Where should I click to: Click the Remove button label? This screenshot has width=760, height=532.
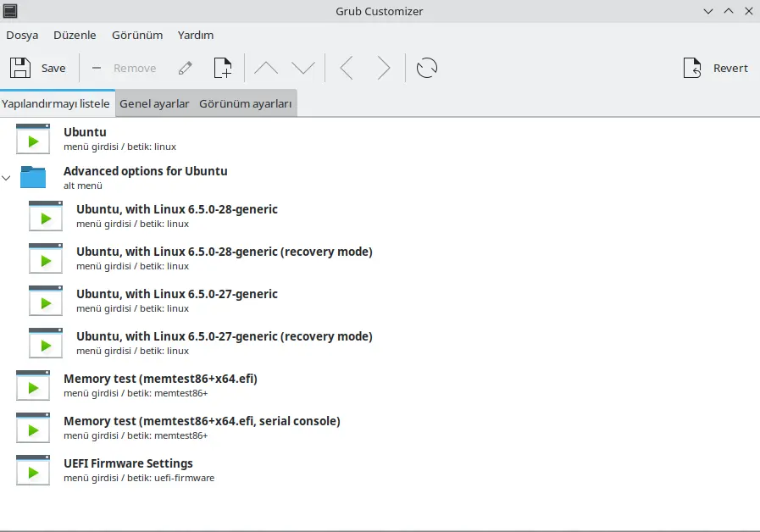pyautogui.click(x=135, y=69)
